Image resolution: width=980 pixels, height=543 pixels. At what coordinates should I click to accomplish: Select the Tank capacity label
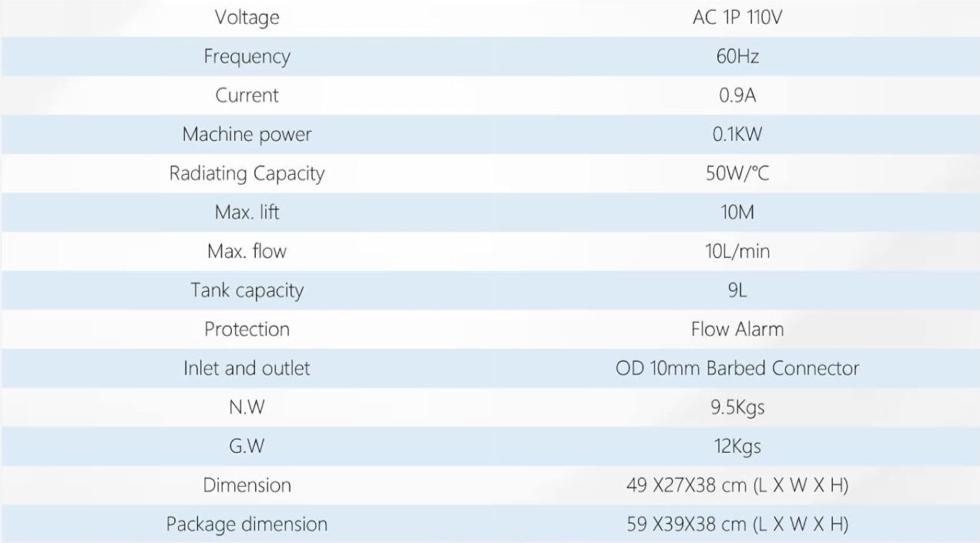click(247, 290)
